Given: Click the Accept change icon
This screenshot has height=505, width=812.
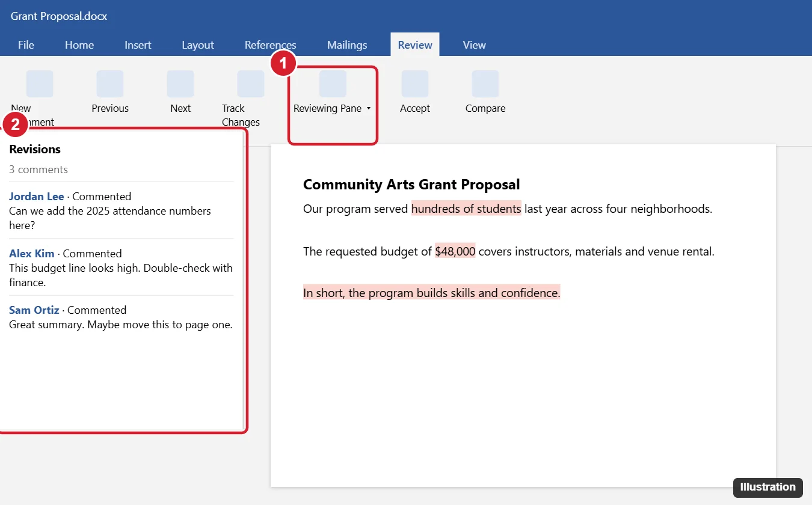Looking at the screenshot, I should [x=415, y=84].
